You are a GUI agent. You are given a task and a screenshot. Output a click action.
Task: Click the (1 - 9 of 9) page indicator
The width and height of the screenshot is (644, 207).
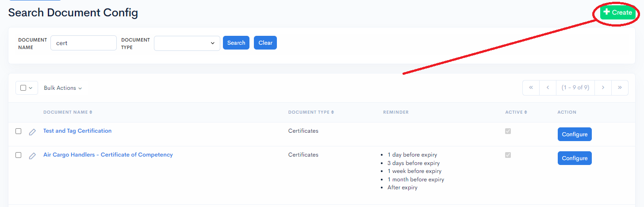[575, 88]
